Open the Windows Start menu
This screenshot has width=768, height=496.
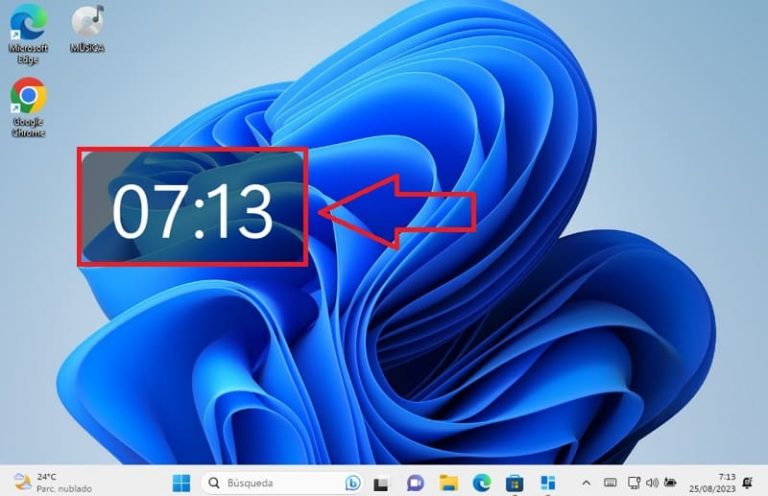click(181, 483)
